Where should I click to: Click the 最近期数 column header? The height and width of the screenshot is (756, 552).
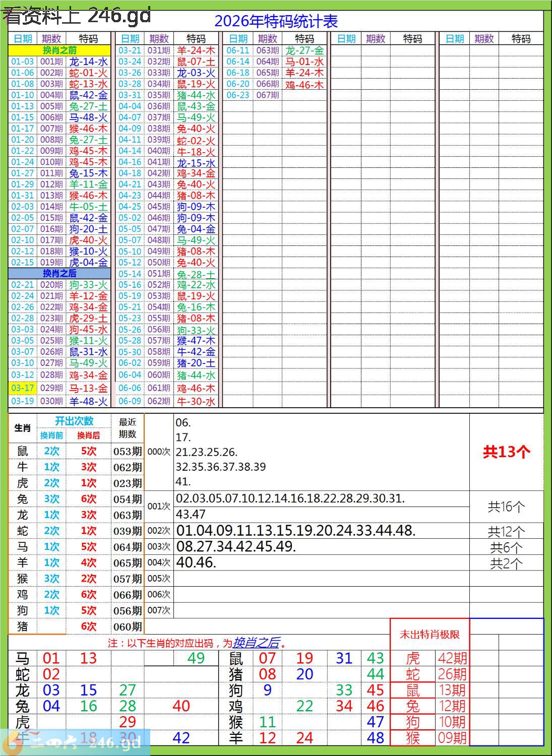click(128, 428)
